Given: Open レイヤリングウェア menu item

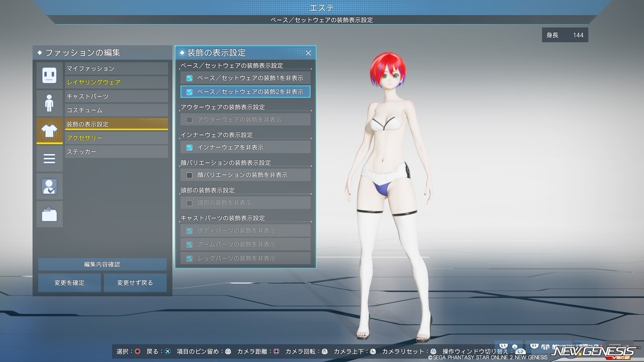Looking at the screenshot, I should click(x=116, y=83).
